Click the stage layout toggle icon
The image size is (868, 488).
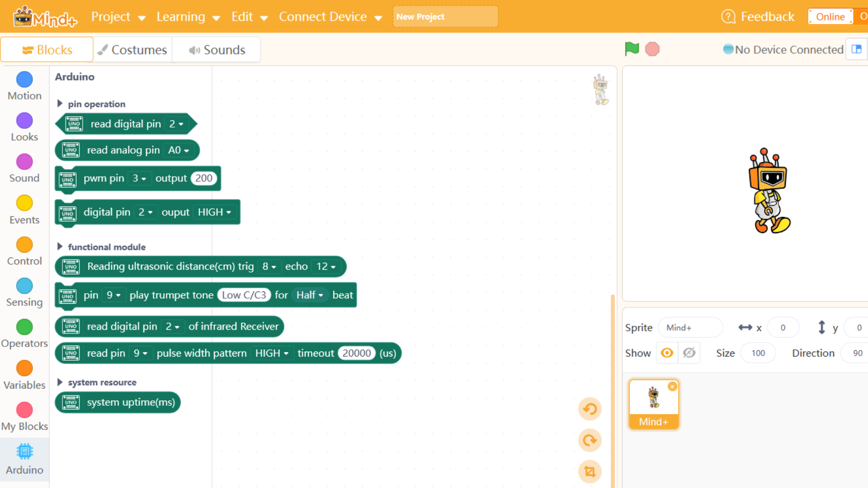(856, 49)
